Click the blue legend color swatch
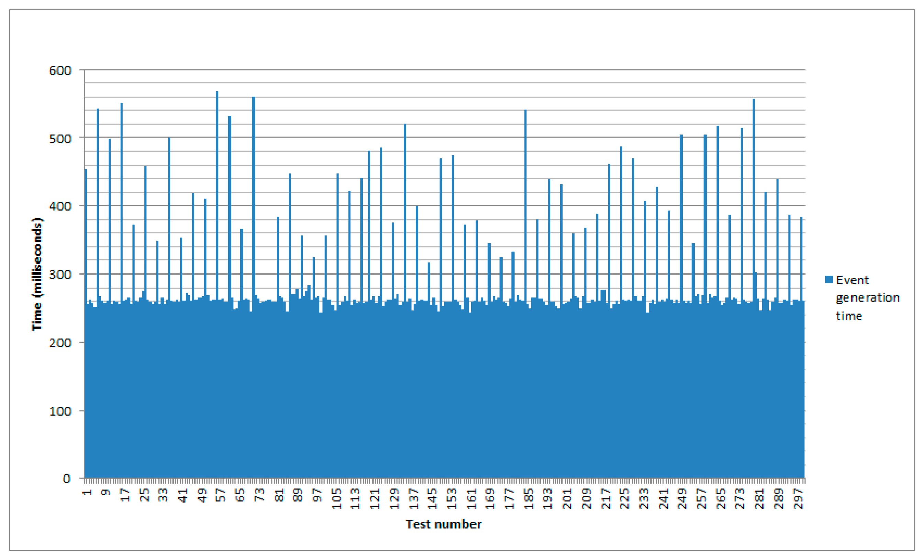The image size is (924, 560). click(829, 280)
